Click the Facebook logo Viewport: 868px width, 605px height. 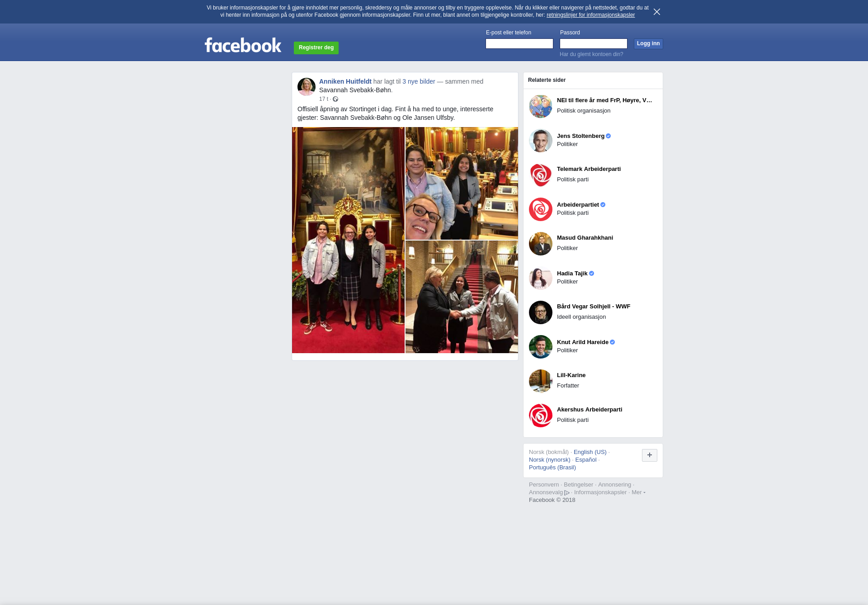coord(243,45)
